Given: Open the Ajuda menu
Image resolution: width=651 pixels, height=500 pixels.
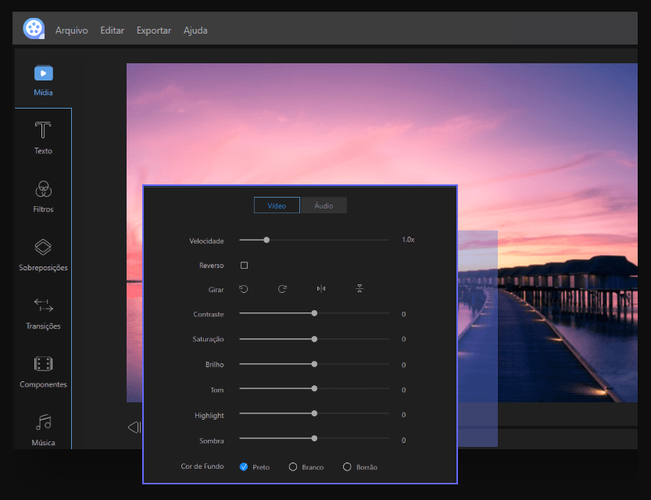Looking at the screenshot, I should point(195,30).
